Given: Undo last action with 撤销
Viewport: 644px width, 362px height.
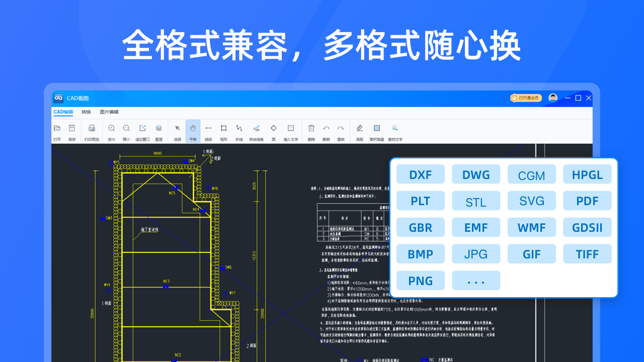Looking at the screenshot, I should coord(326,129).
